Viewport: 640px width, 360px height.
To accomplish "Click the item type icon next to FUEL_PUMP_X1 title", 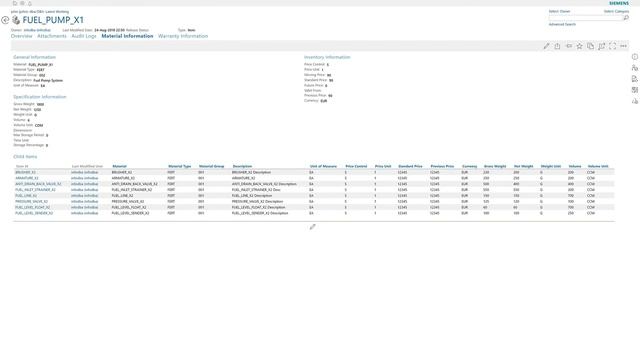I will coord(16,20).
